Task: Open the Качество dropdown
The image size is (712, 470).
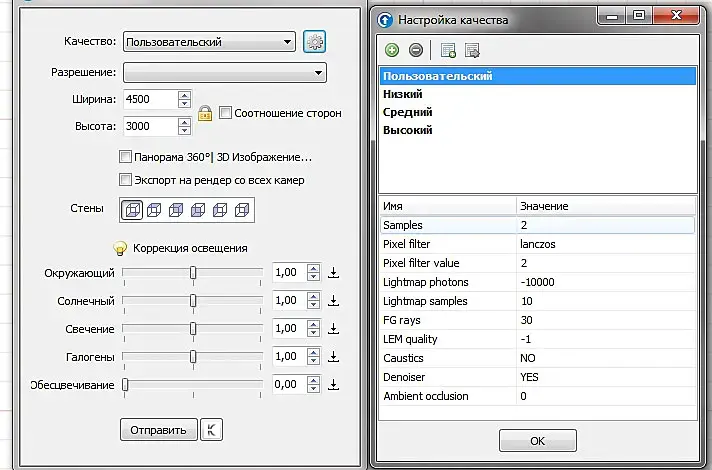Action: (209, 42)
